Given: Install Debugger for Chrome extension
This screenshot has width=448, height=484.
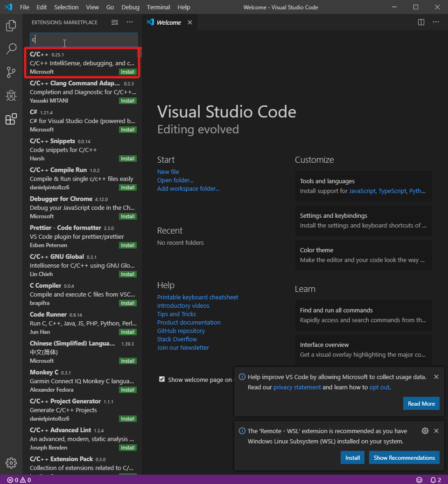Looking at the screenshot, I should coord(127,216).
